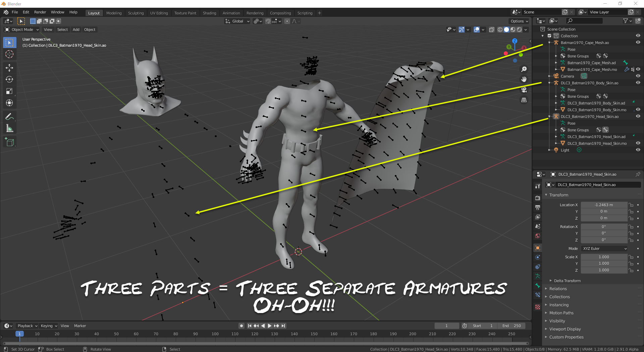Viewport: 644px width, 352px height.
Task: Open the Playback dropdown in timeline
Action: pyautogui.click(x=27, y=326)
